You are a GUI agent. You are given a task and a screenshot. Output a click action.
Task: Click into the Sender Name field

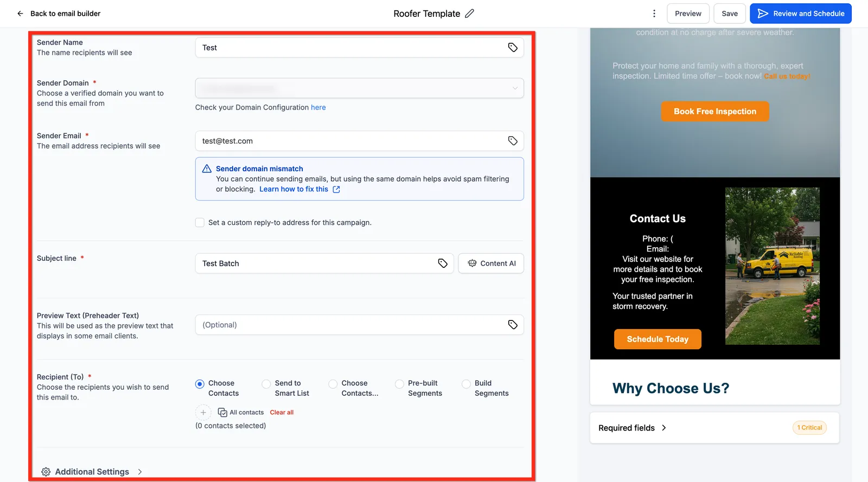click(x=359, y=48)
